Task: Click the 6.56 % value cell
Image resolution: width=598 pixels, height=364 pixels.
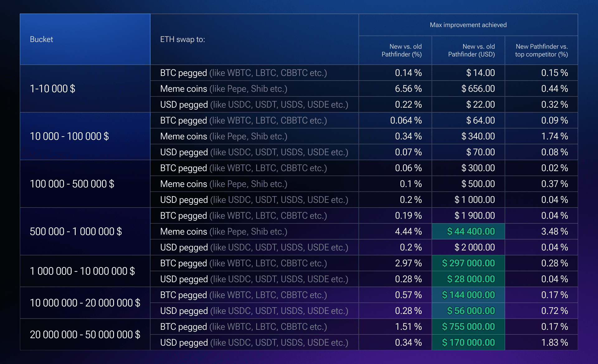Action: [x=408, y=89]
